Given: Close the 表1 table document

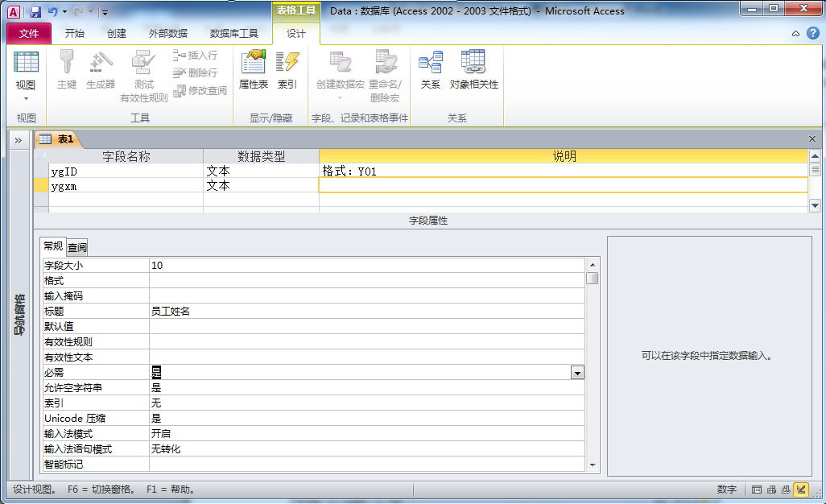Looking at the screenshot, I should tap(812, 139).
